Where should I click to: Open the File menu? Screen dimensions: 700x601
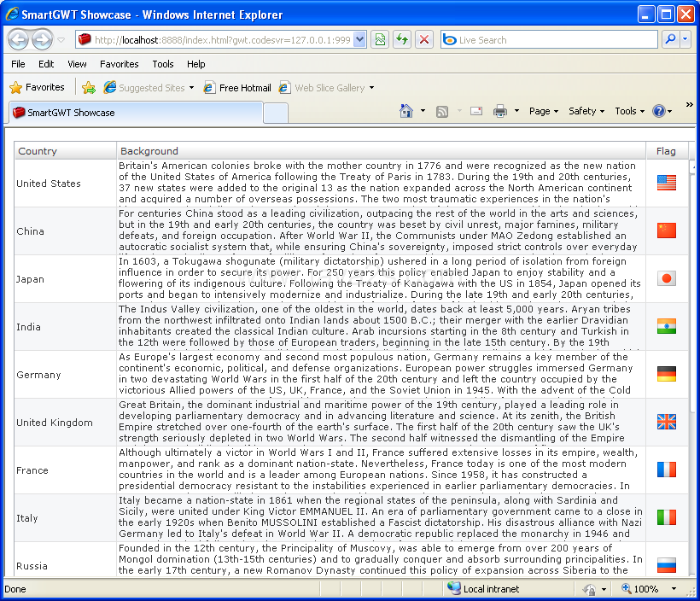click(18, 64)
